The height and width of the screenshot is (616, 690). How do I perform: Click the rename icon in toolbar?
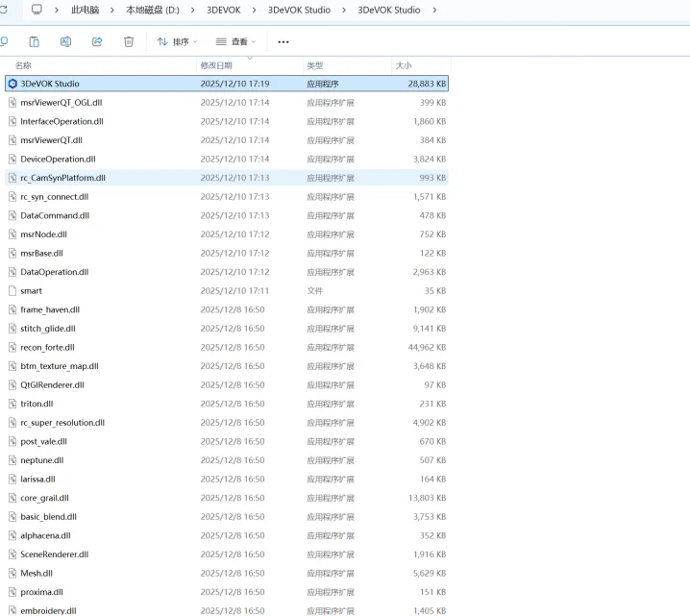(65, 41)
